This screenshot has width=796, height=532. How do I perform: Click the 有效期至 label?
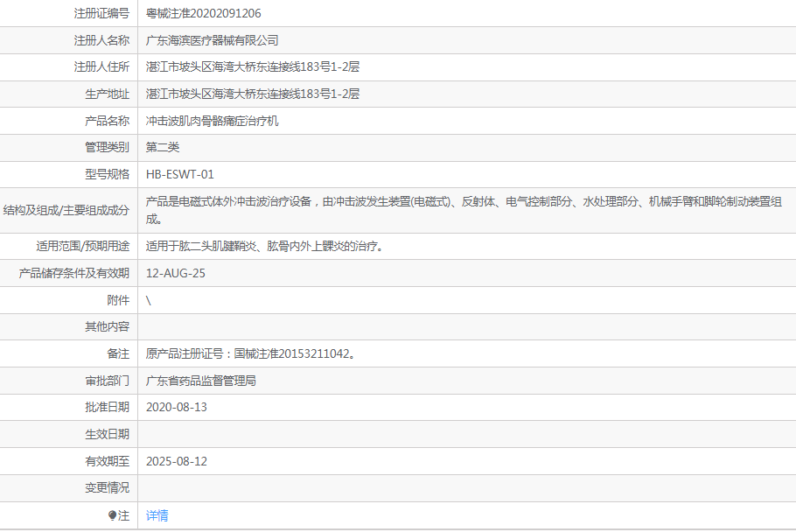[107, 461]
